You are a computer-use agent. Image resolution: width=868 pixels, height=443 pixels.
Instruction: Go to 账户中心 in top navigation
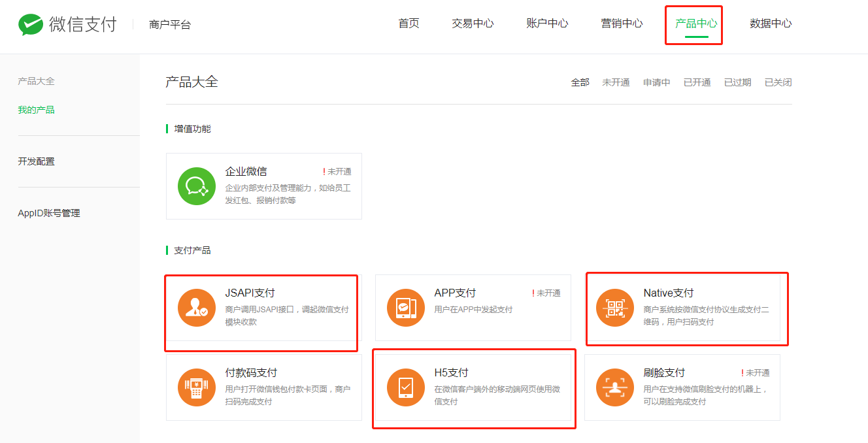pyautogui.click(x=547, y=24)
